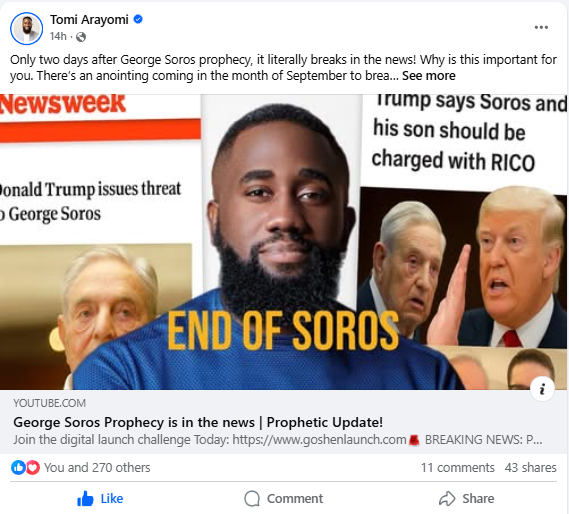
Task: Click the public globe audience icon
Action: coord(81,37)
